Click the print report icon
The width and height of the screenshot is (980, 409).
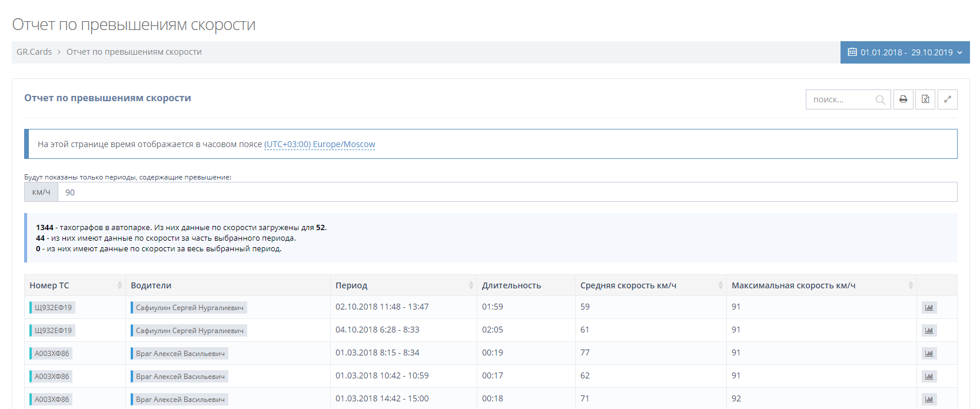click(903, 99)
